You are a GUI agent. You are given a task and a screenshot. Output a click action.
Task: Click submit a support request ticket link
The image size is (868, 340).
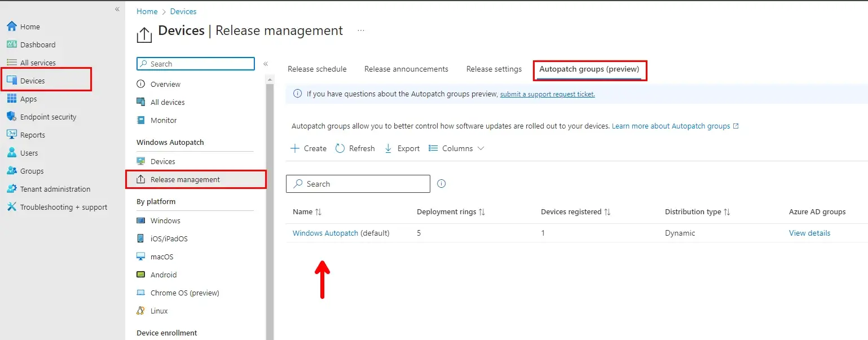pos(547,94)
